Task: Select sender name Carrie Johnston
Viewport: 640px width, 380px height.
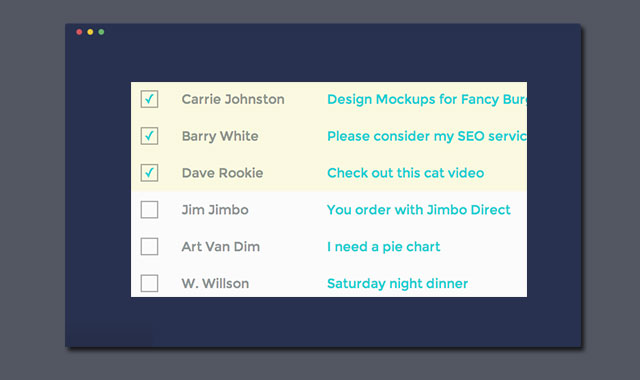Action: coord(233,99)
